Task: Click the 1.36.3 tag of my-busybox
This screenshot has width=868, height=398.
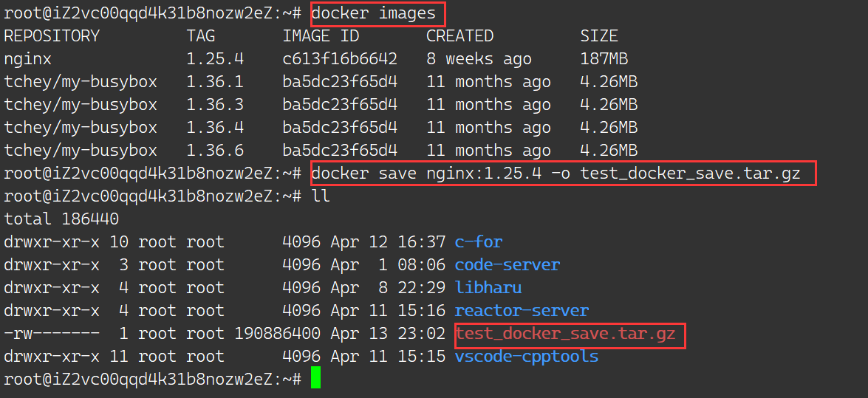Action: coord(216,105)
